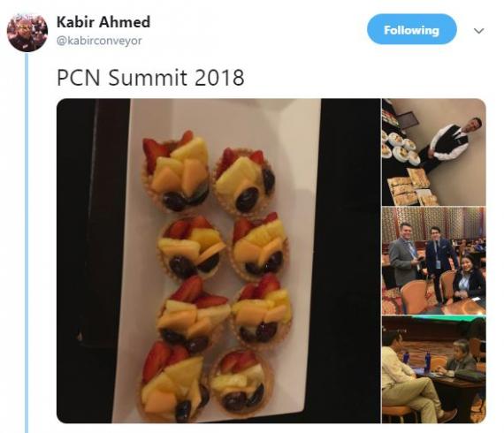View the waiter at buffet photo

pyautogui.click(x=434, y=152)
